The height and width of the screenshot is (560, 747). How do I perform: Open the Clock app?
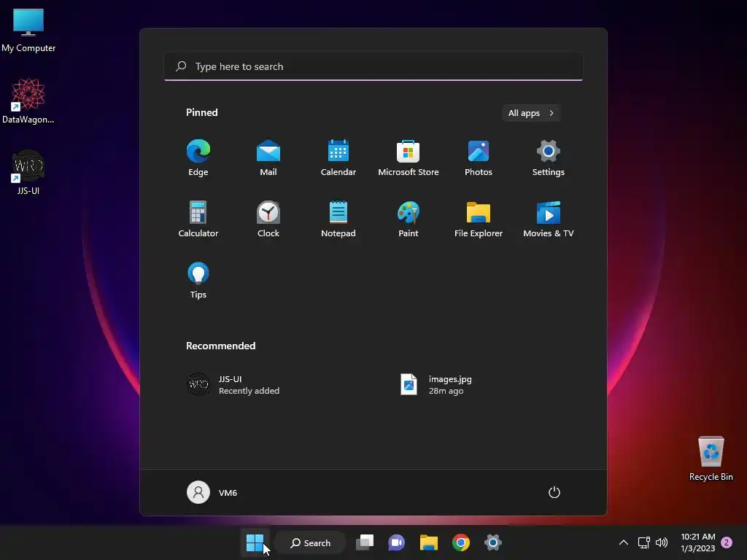pos(268,219)
